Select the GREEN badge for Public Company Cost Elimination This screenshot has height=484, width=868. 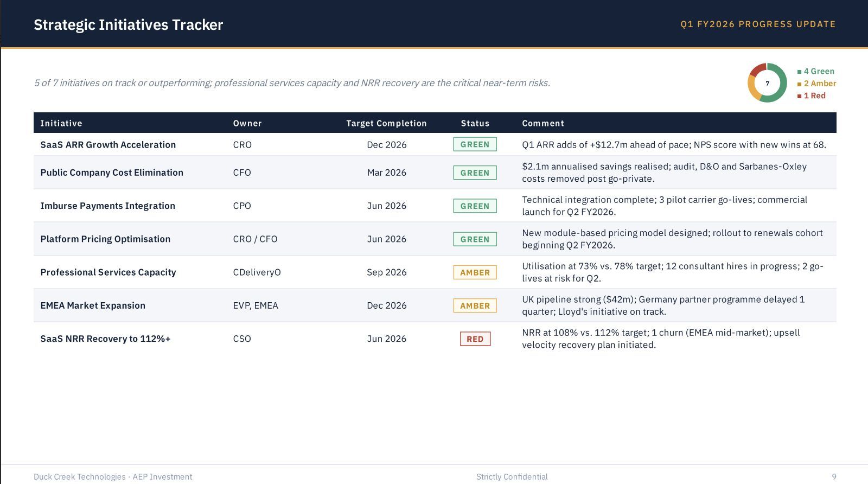[475, 173]
